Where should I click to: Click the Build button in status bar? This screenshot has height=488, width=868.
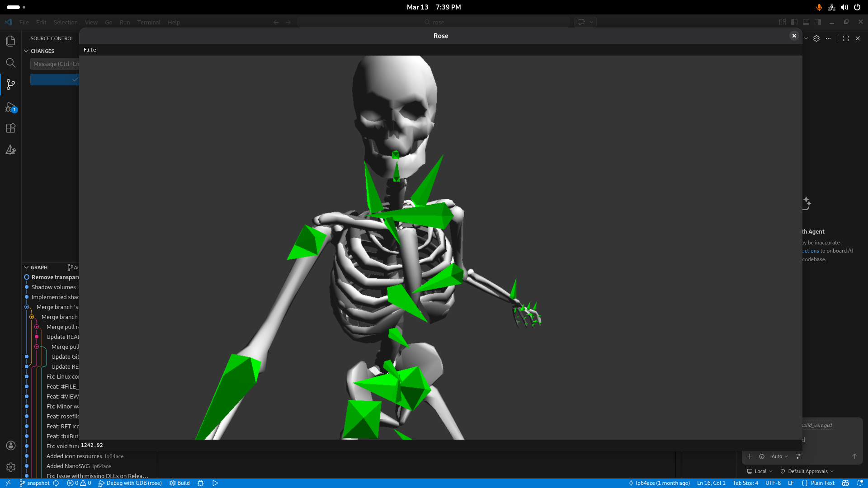pos(179,483)
